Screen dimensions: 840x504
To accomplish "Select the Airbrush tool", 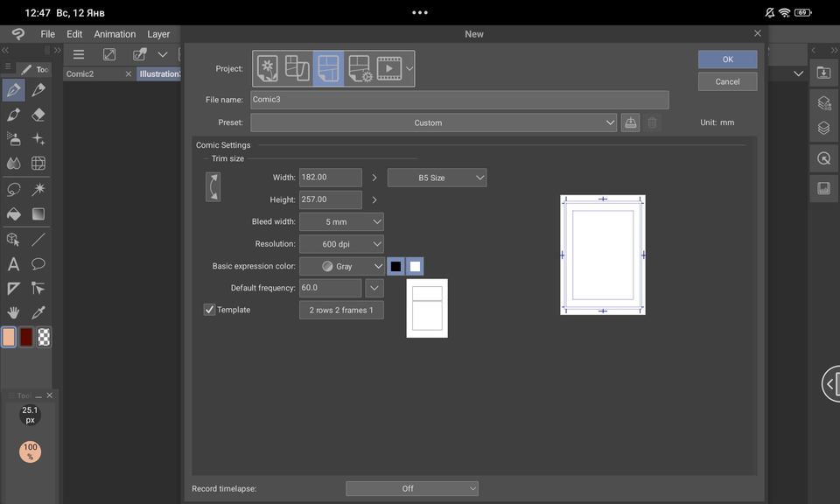I will point(13,139).
